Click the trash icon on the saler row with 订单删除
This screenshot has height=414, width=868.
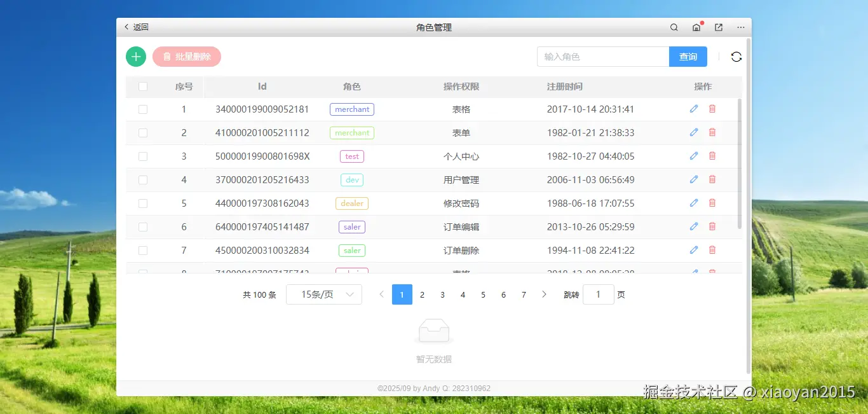pyautogui.click(x=712, y=250)
